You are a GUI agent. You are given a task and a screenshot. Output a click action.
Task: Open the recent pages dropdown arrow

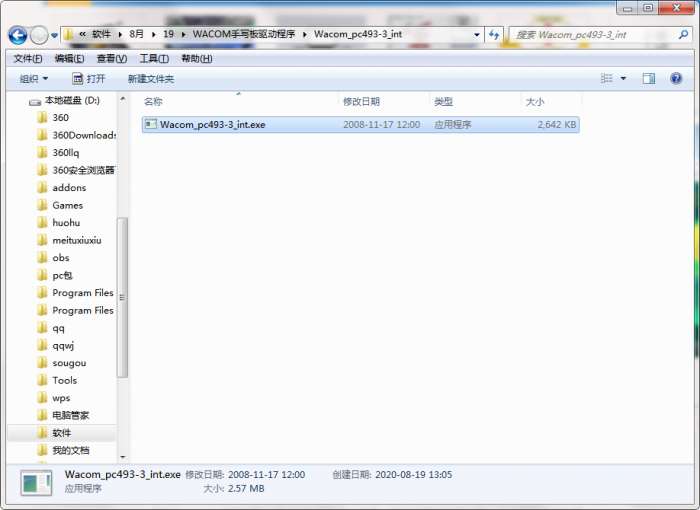coord(54,35)
